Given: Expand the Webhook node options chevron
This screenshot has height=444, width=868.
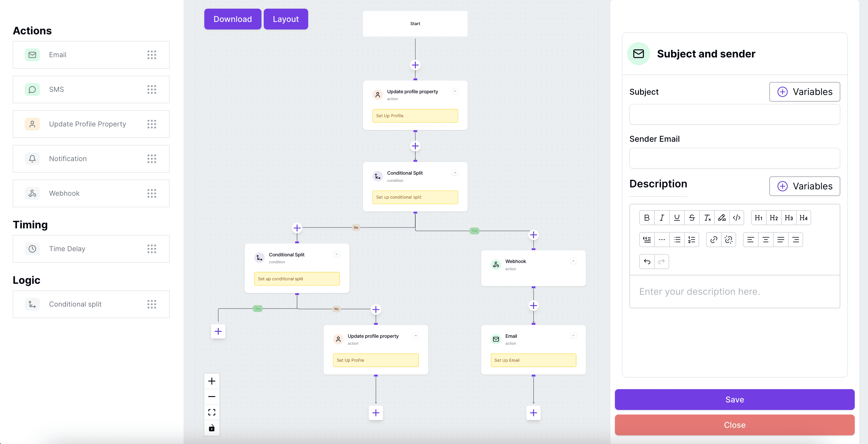Looking at the screenshot, I should coord(573,261).
